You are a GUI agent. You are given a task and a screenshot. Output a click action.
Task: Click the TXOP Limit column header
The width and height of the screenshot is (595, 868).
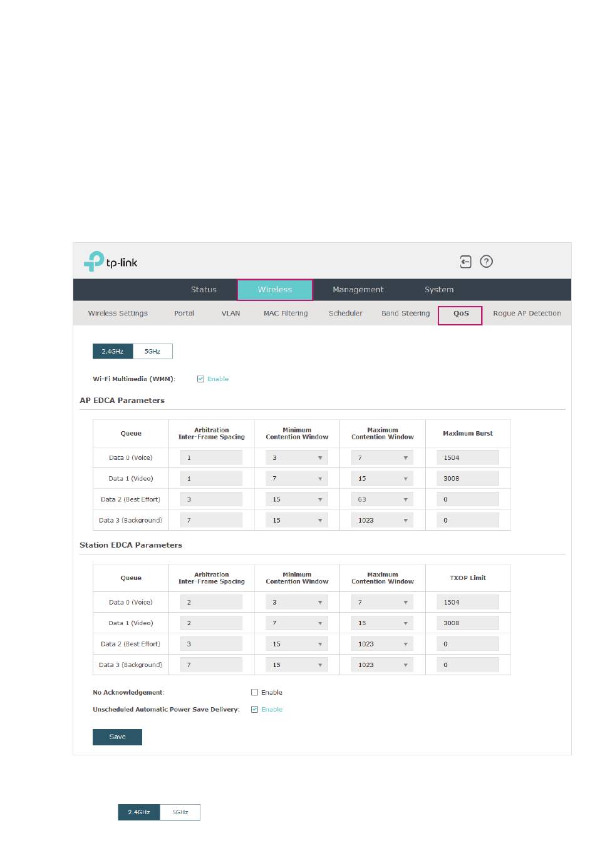pos(468,578)
